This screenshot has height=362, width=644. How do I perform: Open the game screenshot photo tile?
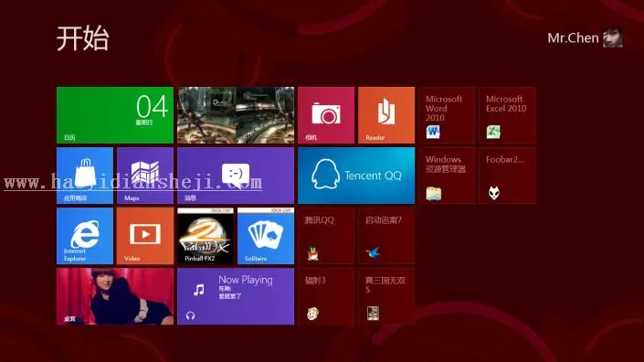pyautogui.click(x=236, y=115)
